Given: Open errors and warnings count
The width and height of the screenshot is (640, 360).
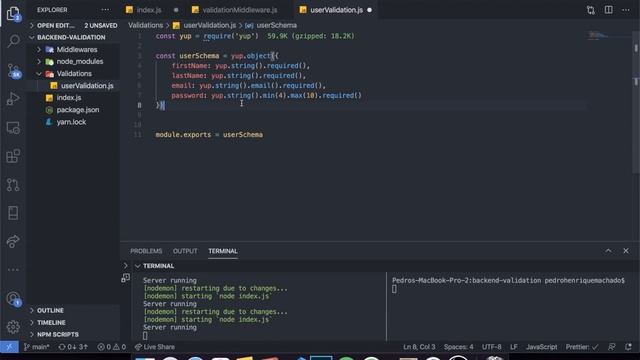Looking at the screenshot, I should point(111,347).
